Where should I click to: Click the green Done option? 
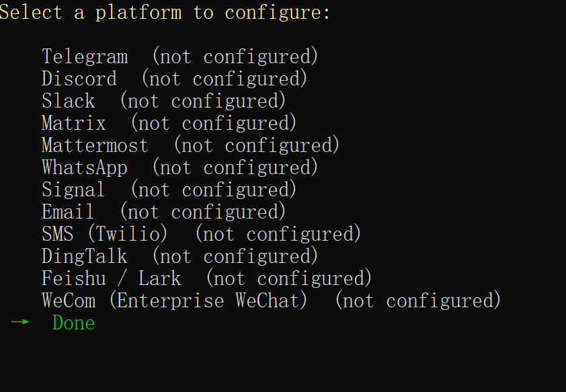click(74, 323)
